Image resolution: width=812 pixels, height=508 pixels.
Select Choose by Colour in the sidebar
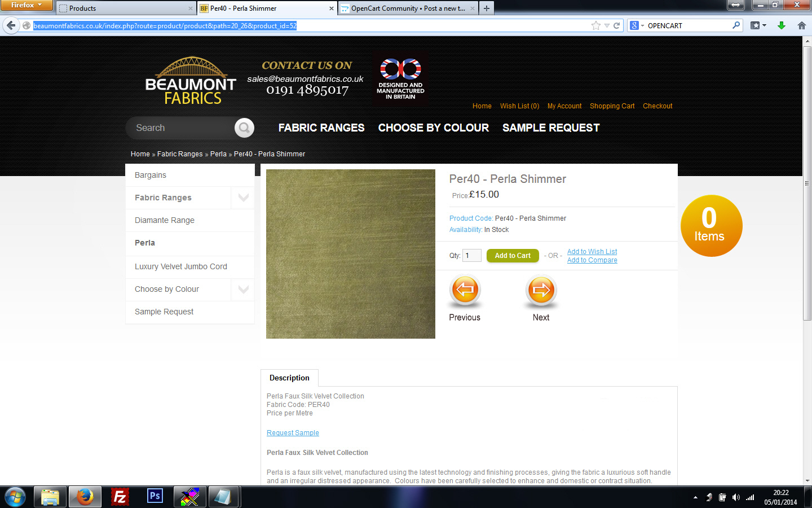(x=167, y=290)
